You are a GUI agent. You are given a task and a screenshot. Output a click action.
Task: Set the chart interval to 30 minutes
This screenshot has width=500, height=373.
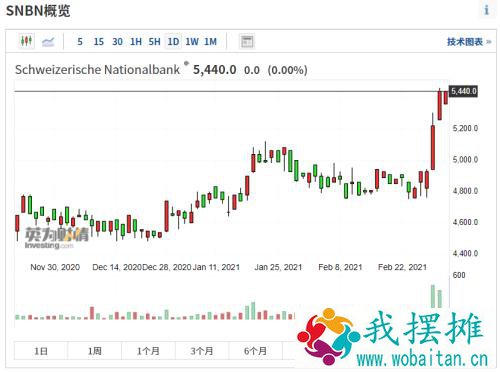[117, 42]
